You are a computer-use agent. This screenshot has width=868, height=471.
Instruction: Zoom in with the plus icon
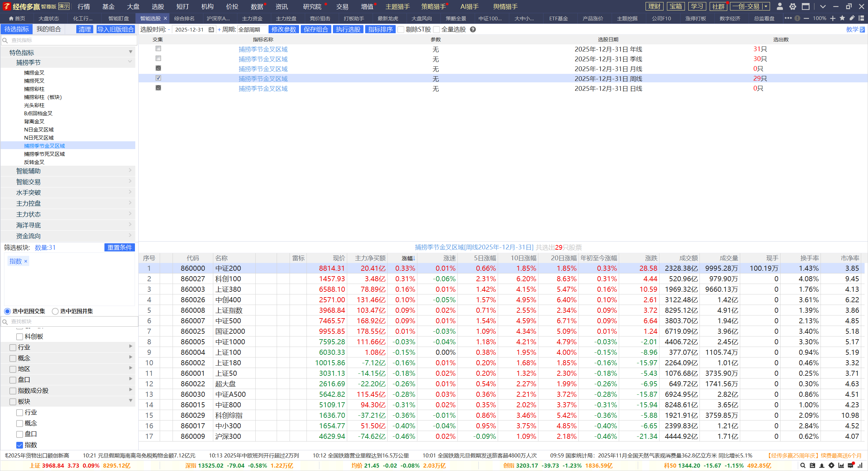833,18
